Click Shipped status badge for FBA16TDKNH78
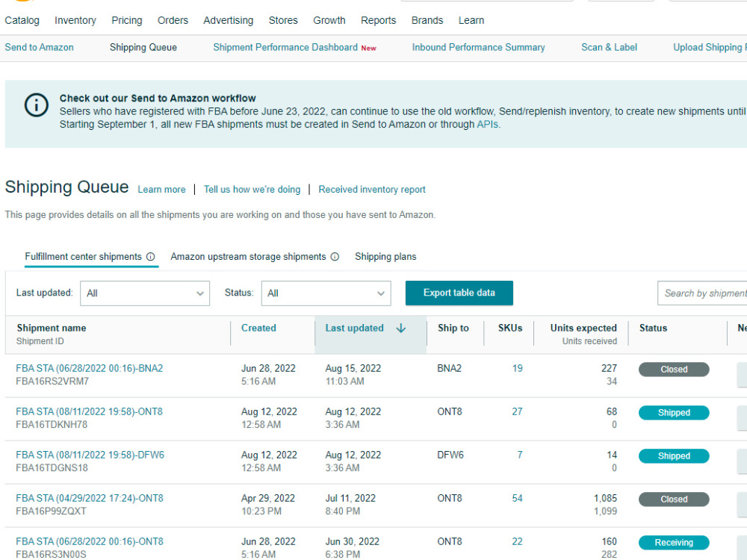The height and width of the screenshot is (560, 747). (674, 412)
